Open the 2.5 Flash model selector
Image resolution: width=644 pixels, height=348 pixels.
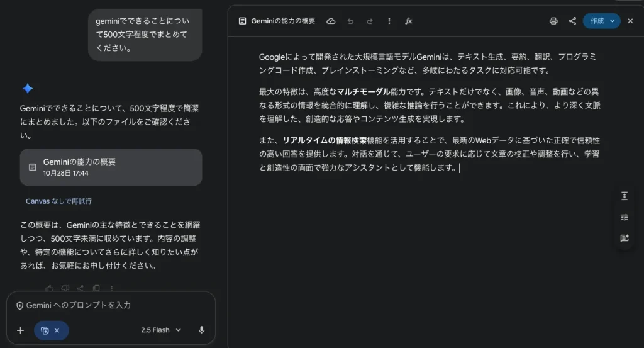click(x=161, y=330)
